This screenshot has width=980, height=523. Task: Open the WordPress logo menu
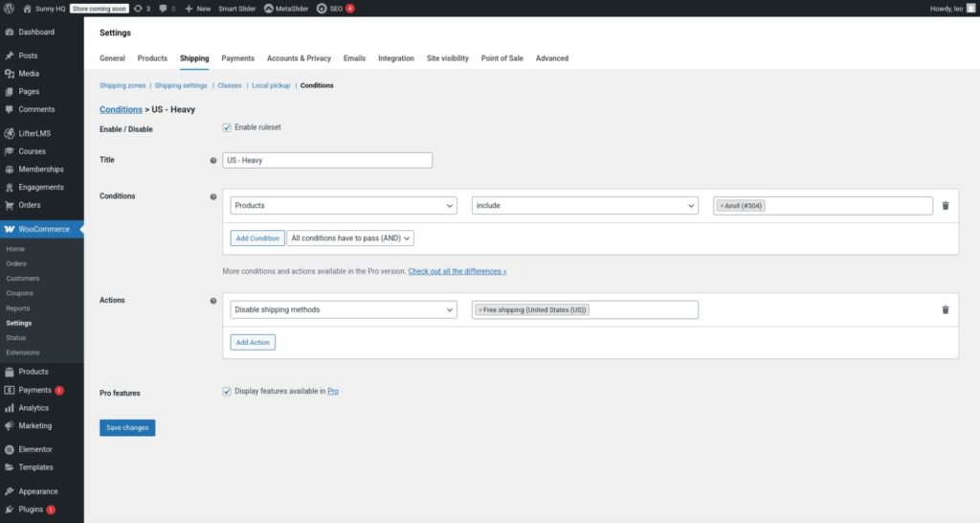coord(9,9)
